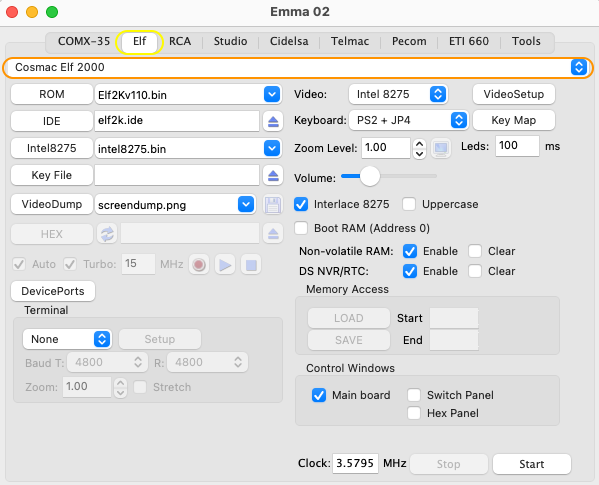599x485 pixels.
Task: Save the video dump with floppy icon
Action: 273,205
